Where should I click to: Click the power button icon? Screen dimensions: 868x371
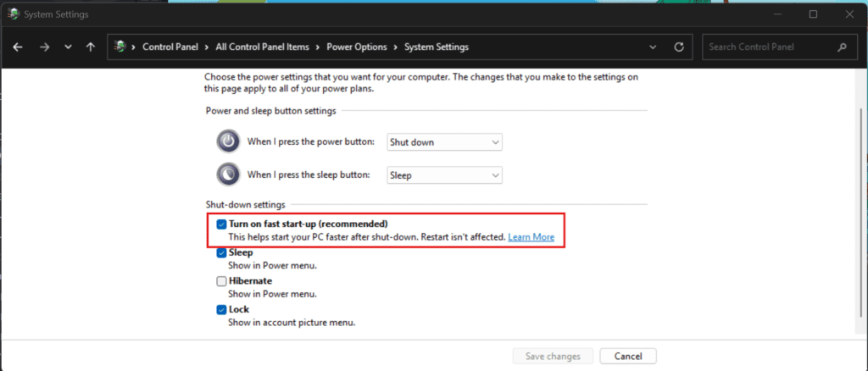[228, 141]
